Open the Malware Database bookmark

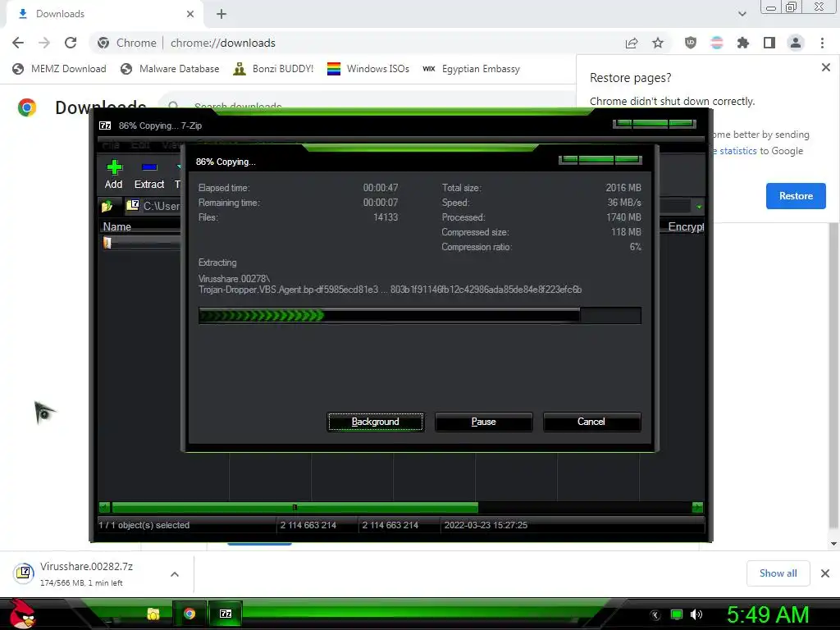point(171,69)
